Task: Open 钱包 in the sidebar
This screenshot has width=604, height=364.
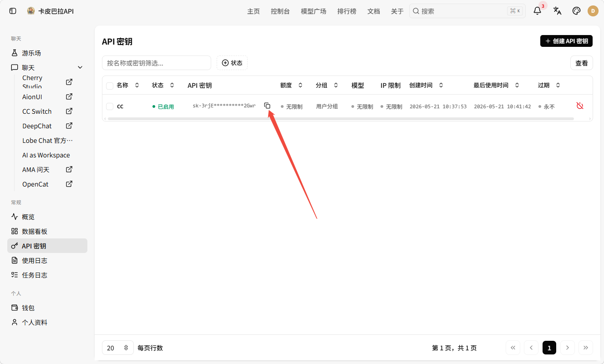Action: point(47,308)
